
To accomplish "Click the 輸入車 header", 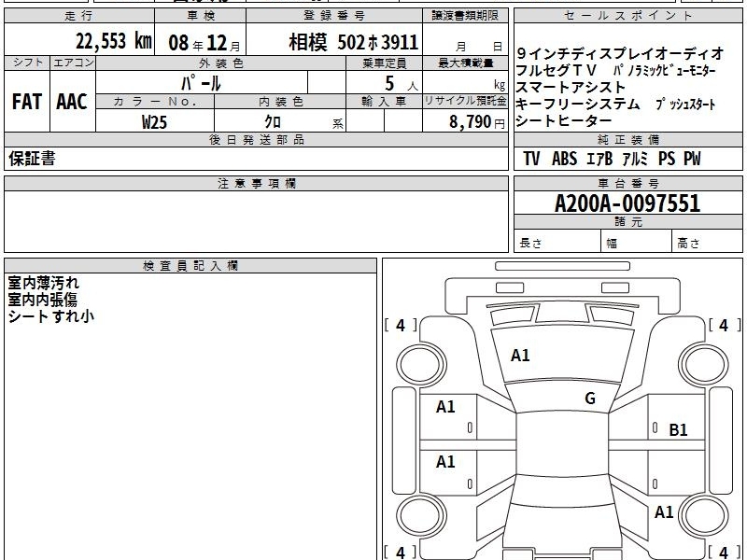I will tap(384, 102).
